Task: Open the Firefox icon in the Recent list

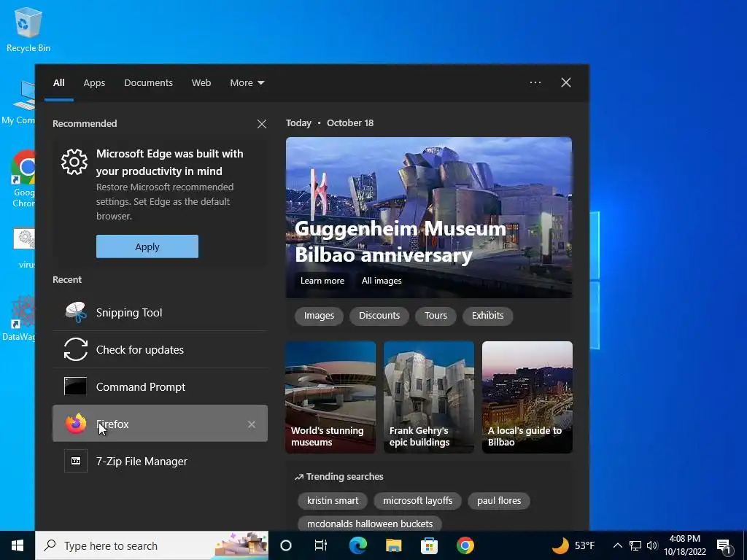Action: [x=76, y=424]
